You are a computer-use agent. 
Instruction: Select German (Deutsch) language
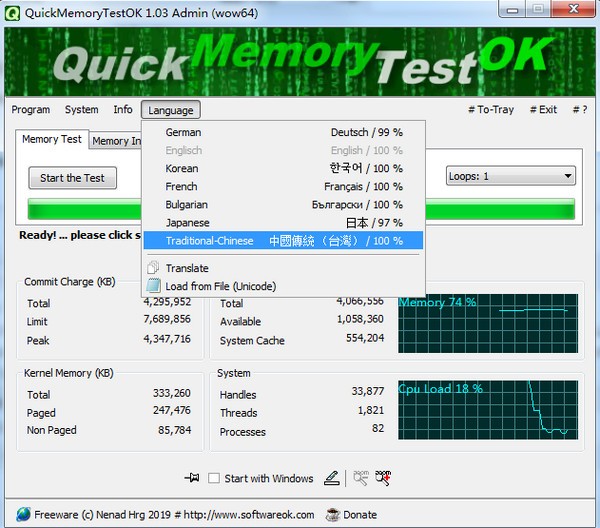[284, 132]
